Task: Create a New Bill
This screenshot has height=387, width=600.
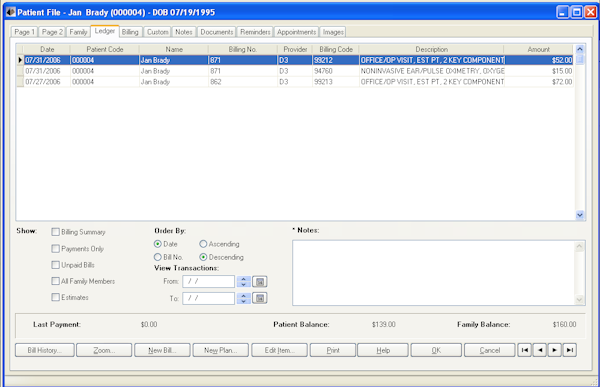Action: point(162,350)
